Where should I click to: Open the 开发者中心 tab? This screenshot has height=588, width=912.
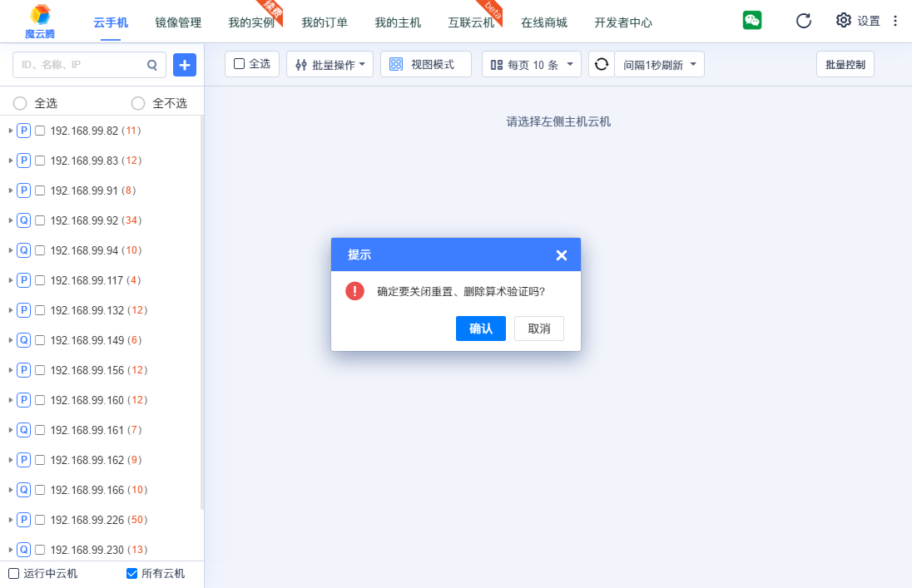623,22
